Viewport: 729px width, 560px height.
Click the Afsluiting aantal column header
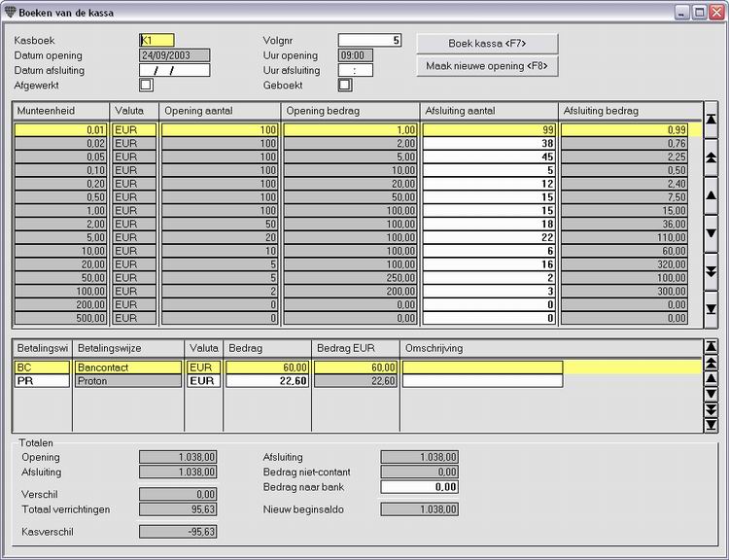pyautogui.click(x=489, y=111)
